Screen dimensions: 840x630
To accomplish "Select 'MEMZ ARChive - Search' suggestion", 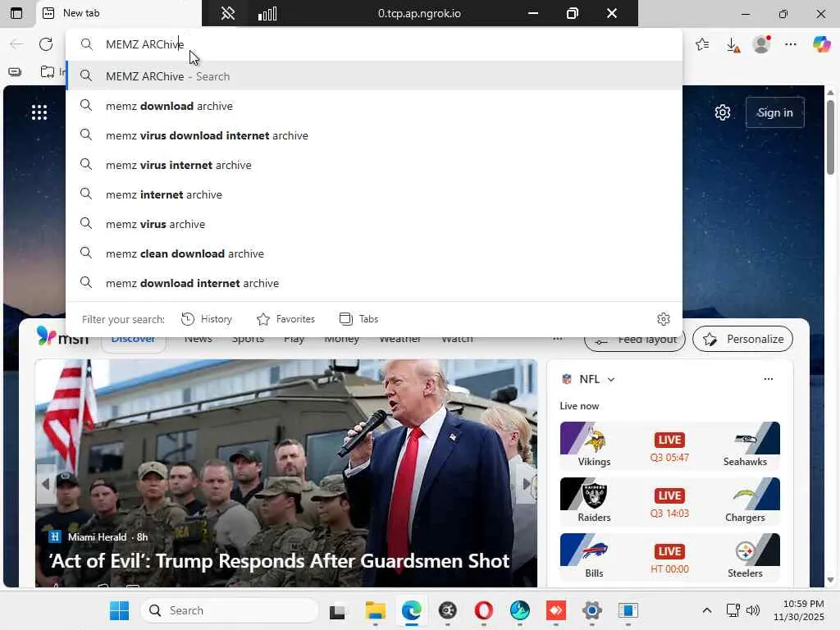I will pyautogui.click(x=374, y=76).
